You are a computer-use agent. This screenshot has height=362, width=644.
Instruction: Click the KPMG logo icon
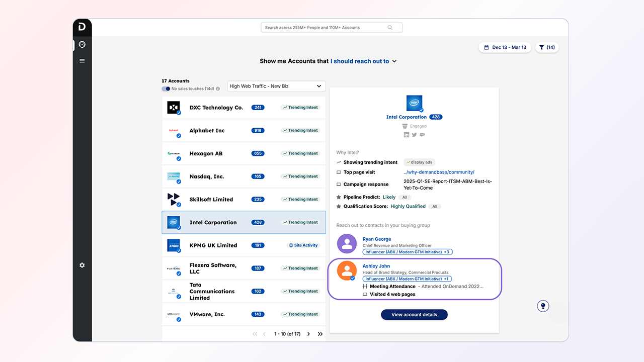point(174,245)
